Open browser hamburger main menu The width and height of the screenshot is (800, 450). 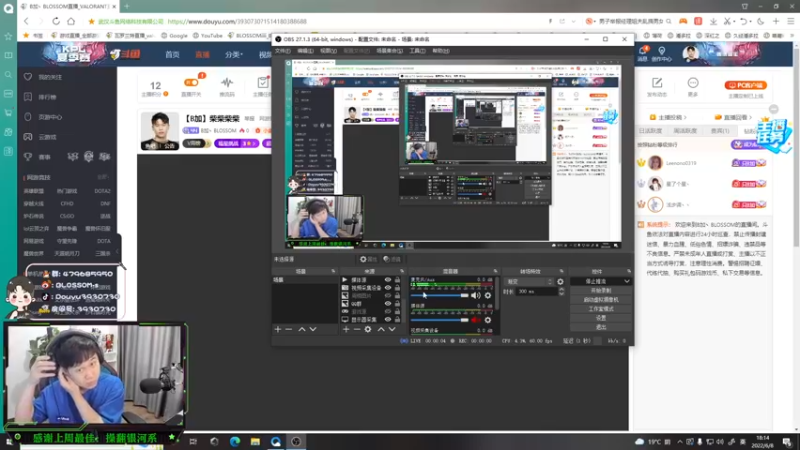(790, 21)
